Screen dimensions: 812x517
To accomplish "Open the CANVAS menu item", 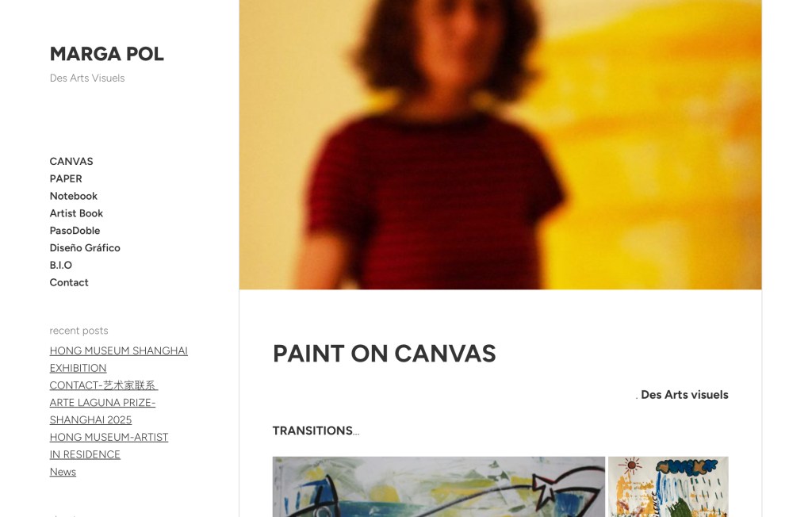I will pos(71,161).
